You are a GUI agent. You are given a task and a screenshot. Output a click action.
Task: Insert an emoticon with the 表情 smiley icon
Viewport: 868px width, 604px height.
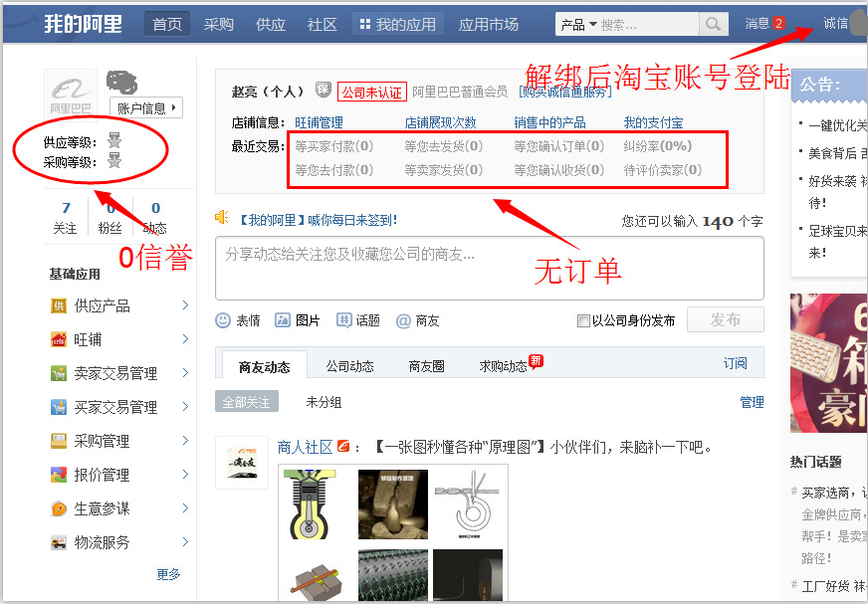(223, 320)
